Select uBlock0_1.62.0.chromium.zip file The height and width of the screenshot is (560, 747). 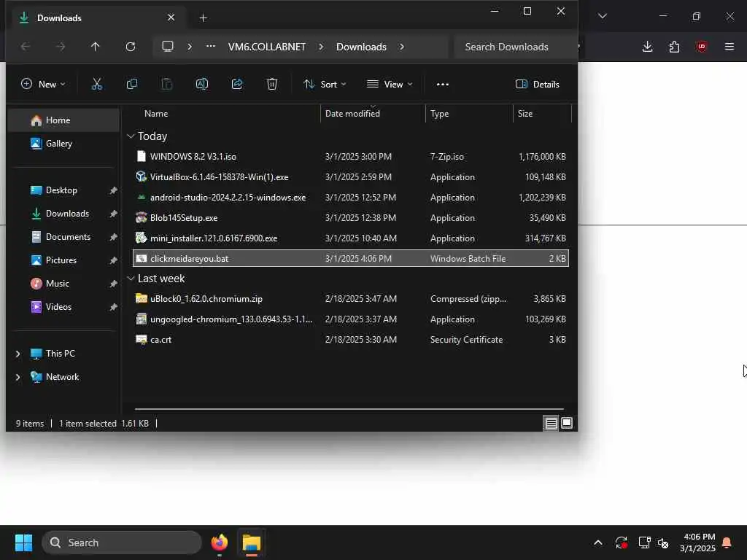[x=351, y=299]
